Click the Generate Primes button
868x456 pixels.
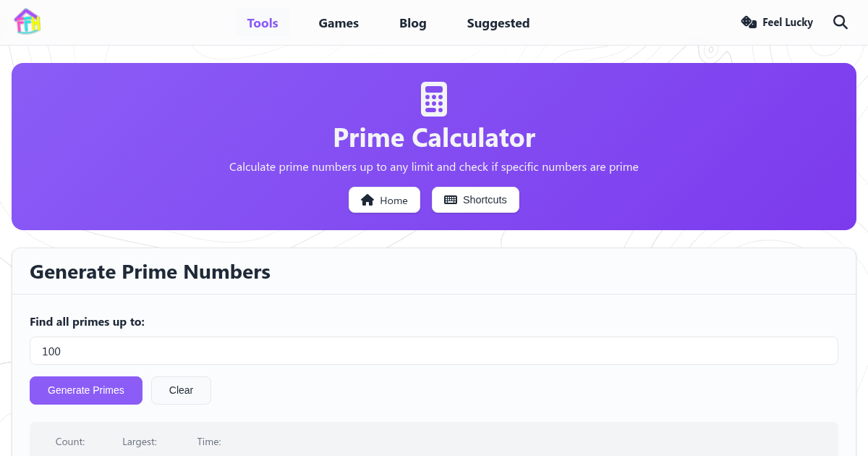(x=86, y=390)
